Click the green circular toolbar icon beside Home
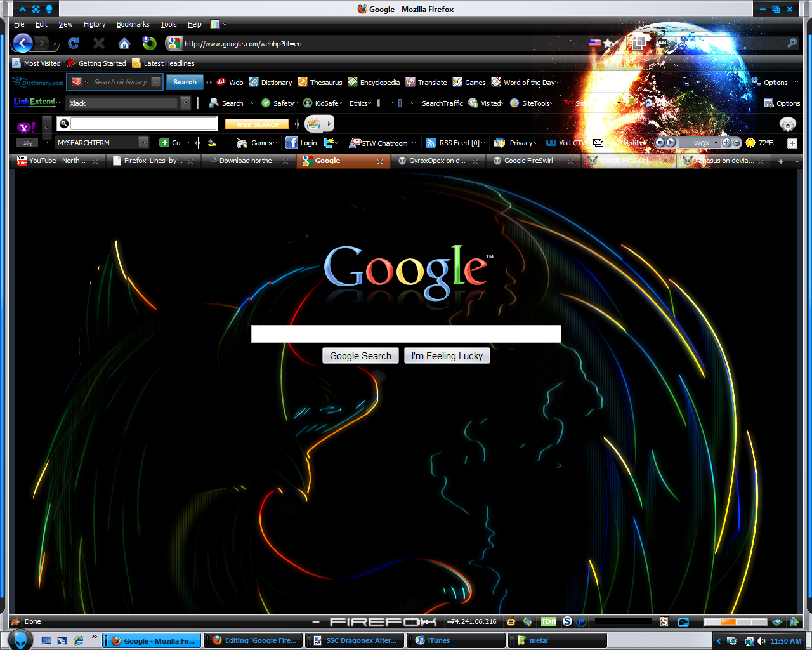This screenshot has height=650, width=812. tap(150, 43)
